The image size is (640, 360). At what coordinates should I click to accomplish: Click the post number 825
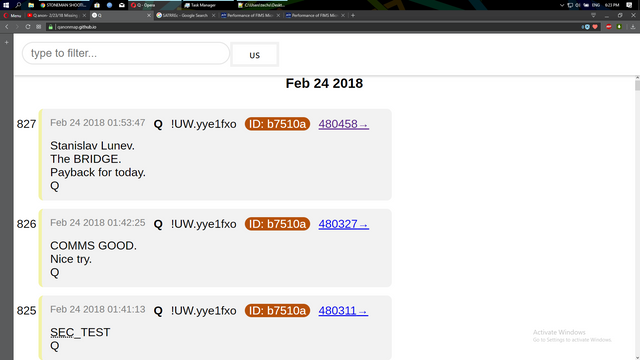click(27, 311)
